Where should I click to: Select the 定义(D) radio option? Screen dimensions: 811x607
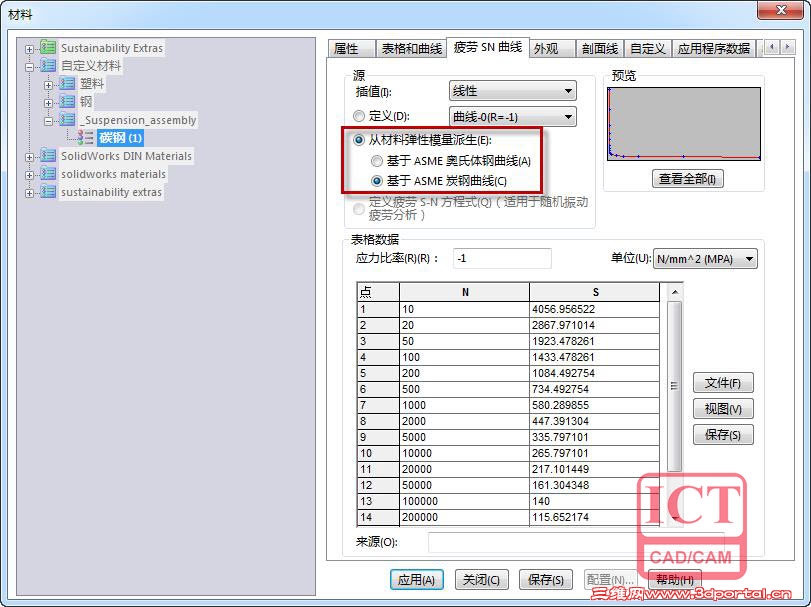click(x=359, y=116)
